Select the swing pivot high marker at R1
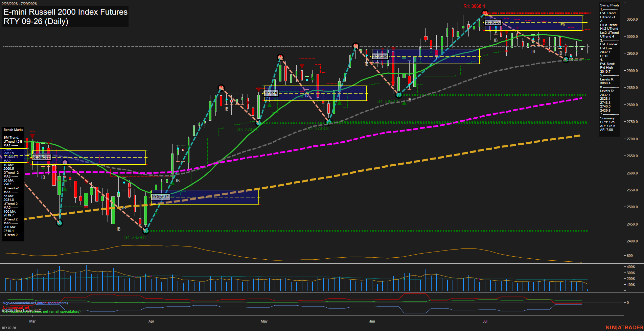Viewport: 644px width, 331px height. 485,13
